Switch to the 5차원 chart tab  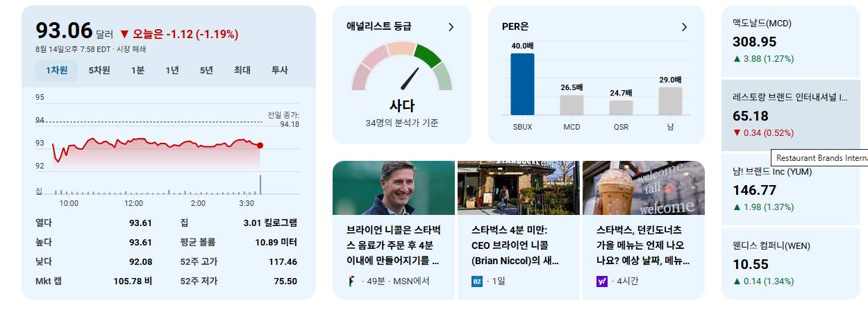coord(99,70)
